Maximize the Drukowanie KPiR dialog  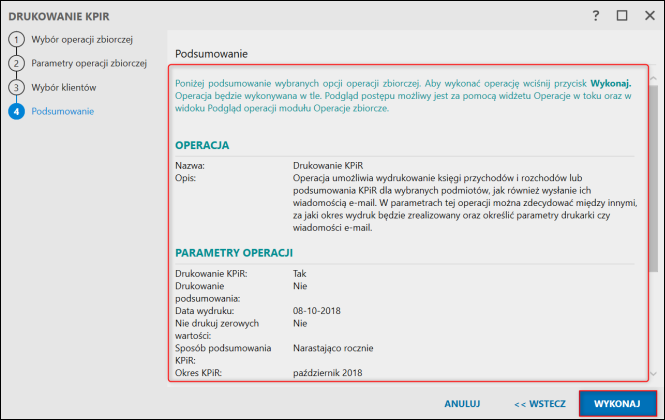622,16
